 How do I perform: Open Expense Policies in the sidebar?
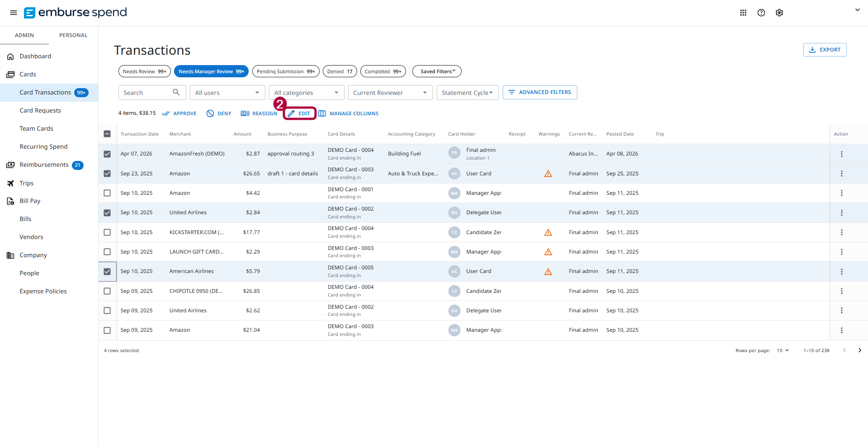43,291
